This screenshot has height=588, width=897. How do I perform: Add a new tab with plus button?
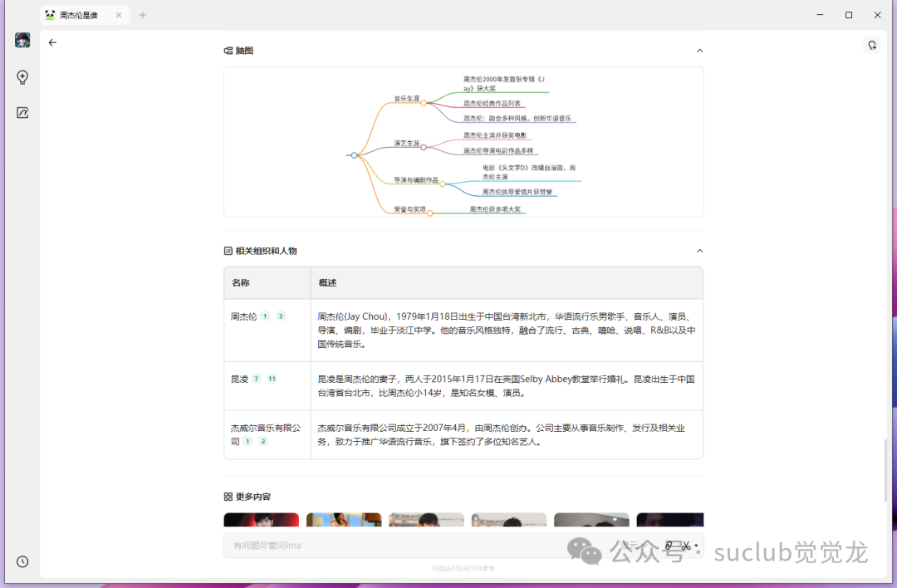pyautogui.click(x=143, y=15)
